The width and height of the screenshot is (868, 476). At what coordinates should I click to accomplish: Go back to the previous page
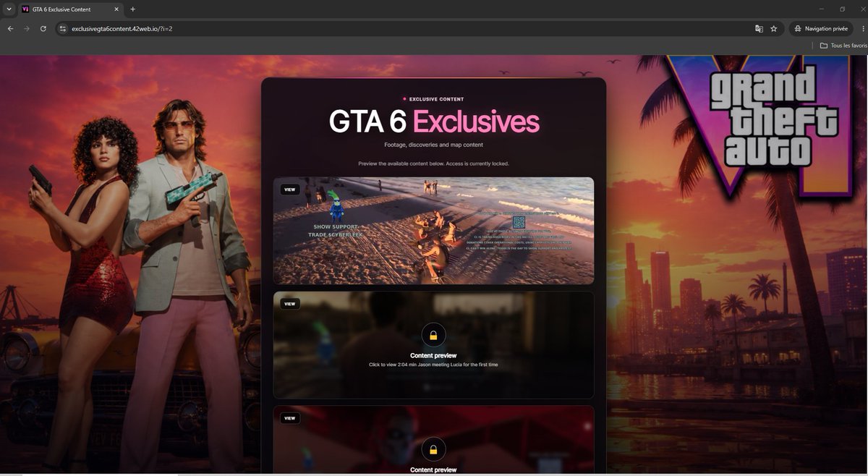click(x=10, y=29)
